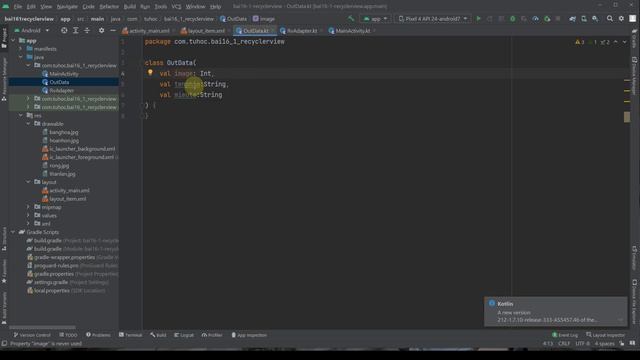
Task: Open Version Control tool button
Action: click(32, 335)
